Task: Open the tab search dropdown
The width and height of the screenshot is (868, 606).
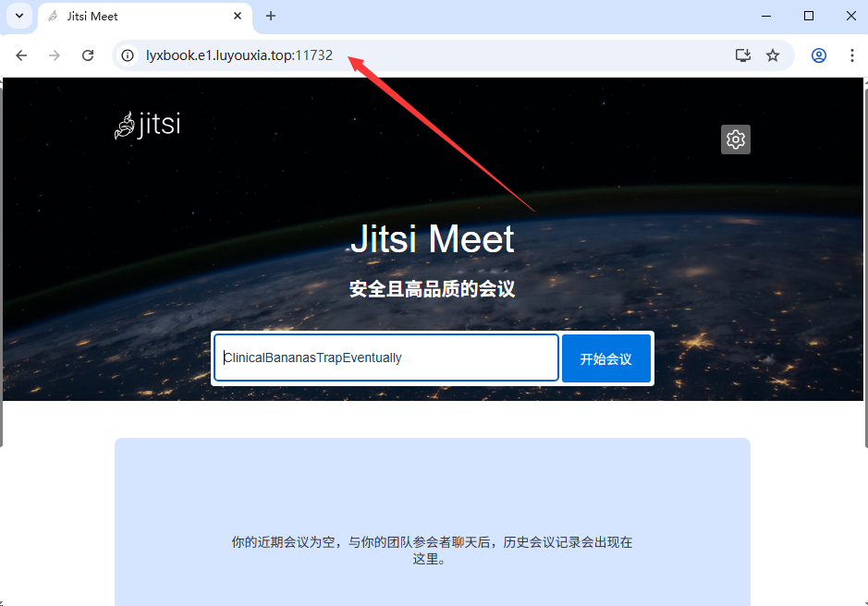Action: [x=19, y=16]
